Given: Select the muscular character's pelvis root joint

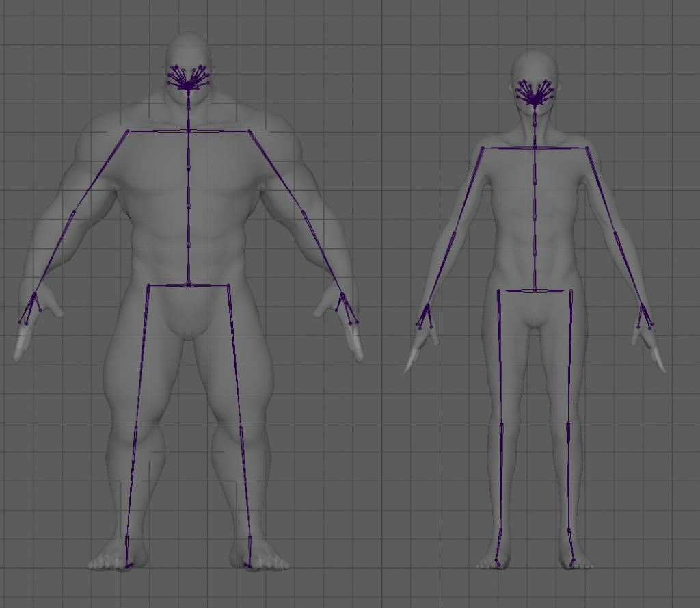Looking at the screenshot, I should pyautogui.click(x=189, y=285).
